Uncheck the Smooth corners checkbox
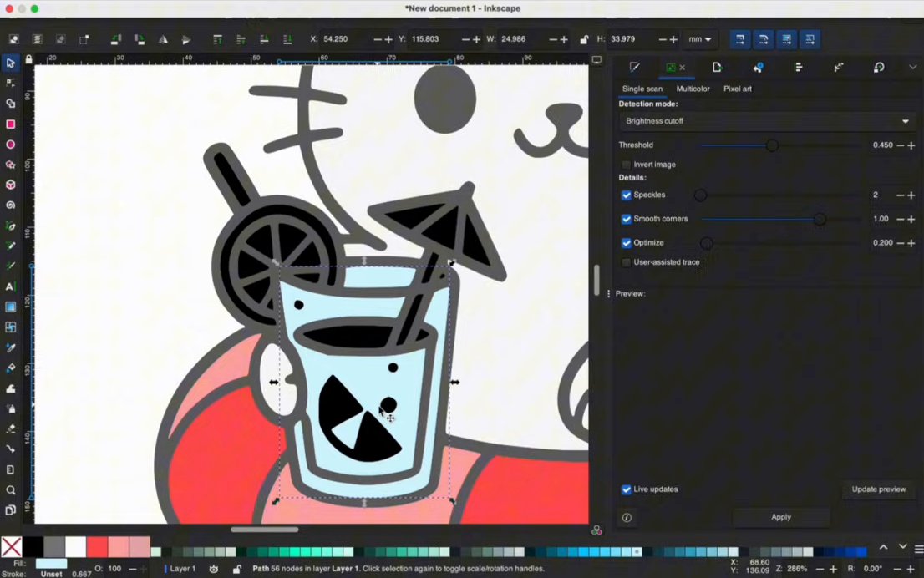Screen dimensions: 924x578 coord(626,219)
